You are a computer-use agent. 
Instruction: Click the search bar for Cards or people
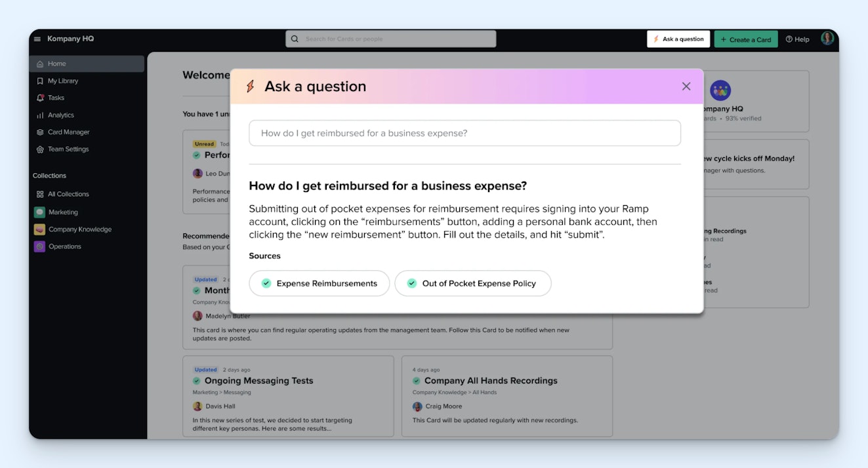coord(391,39)
